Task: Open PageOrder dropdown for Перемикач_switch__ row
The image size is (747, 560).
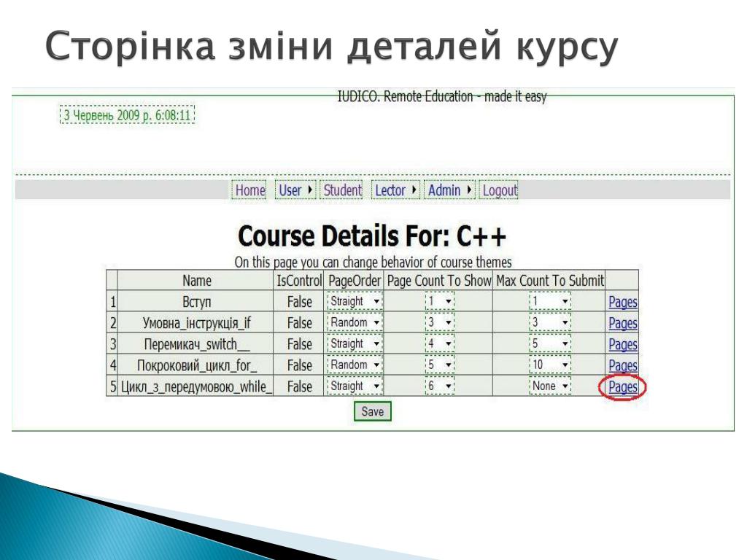Action: pos(355,344)
